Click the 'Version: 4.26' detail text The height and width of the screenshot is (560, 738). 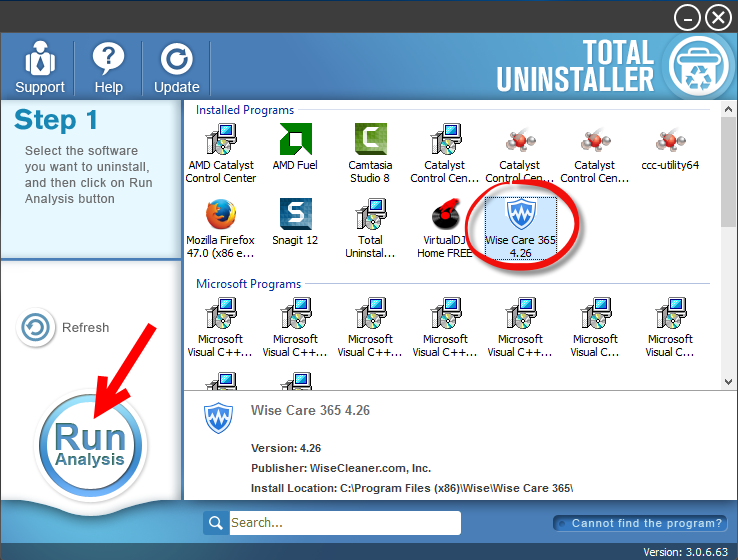tap(286, 448)
